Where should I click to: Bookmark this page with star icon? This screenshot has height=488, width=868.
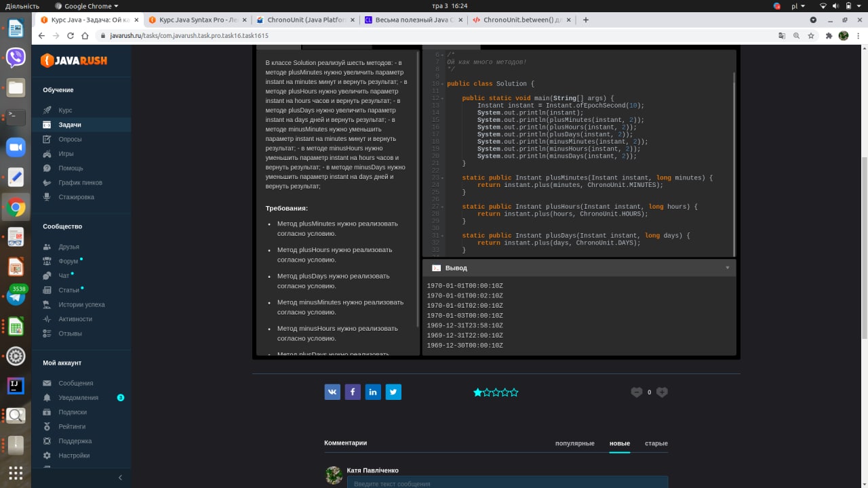pyautogui.click(x=811, y=35)
